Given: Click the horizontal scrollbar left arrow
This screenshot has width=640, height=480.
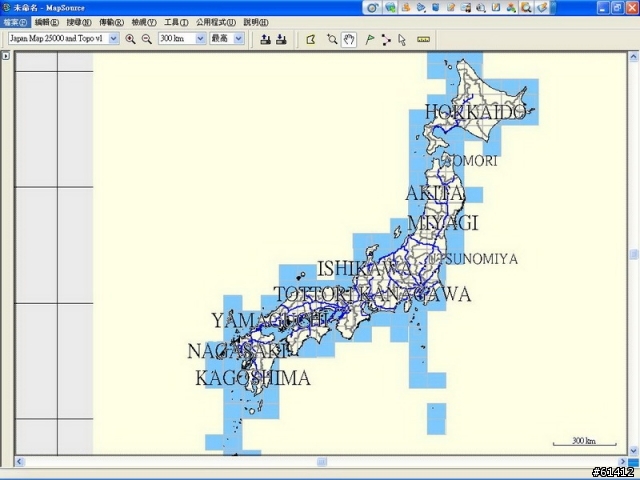Looking at the screenshot, I should [x=19, y=462].
